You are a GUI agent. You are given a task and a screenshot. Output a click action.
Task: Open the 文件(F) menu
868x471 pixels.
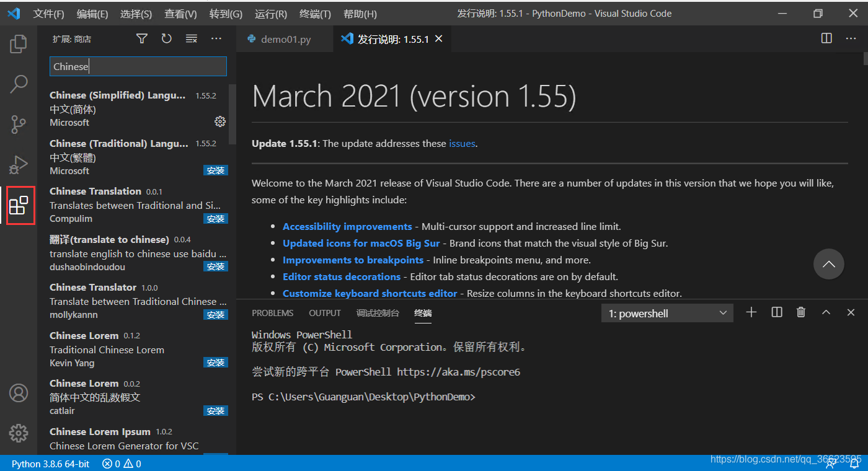click(x=48, y=14)
